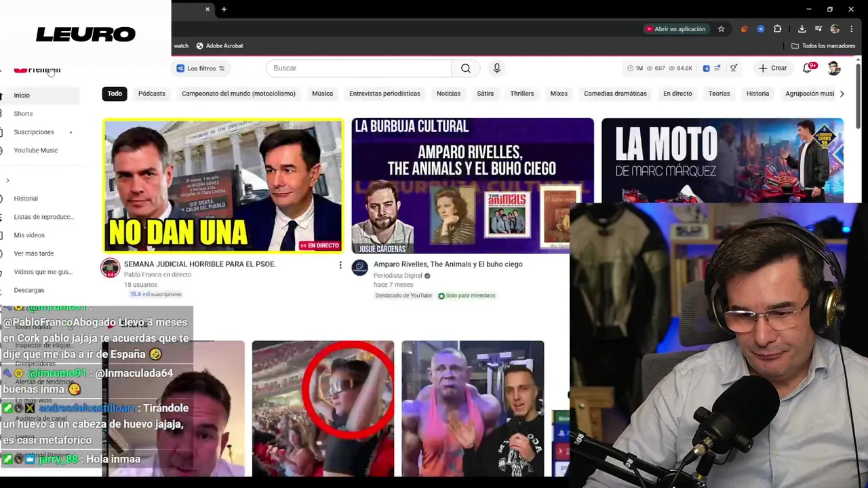Select the Pódcasts filter chip
The image size is (868, 488).
tap(152, 94)
